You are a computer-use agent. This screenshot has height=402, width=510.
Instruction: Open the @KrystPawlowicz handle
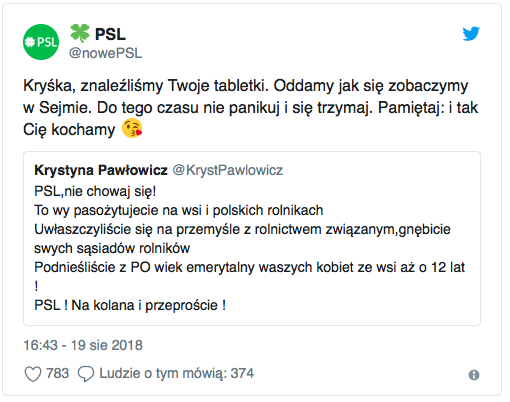[x=228, y=170]
